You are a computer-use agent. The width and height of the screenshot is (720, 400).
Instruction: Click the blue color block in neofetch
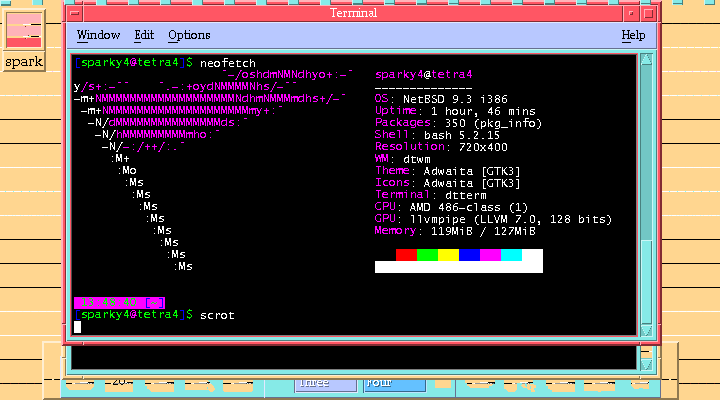(x=469, y=255)
